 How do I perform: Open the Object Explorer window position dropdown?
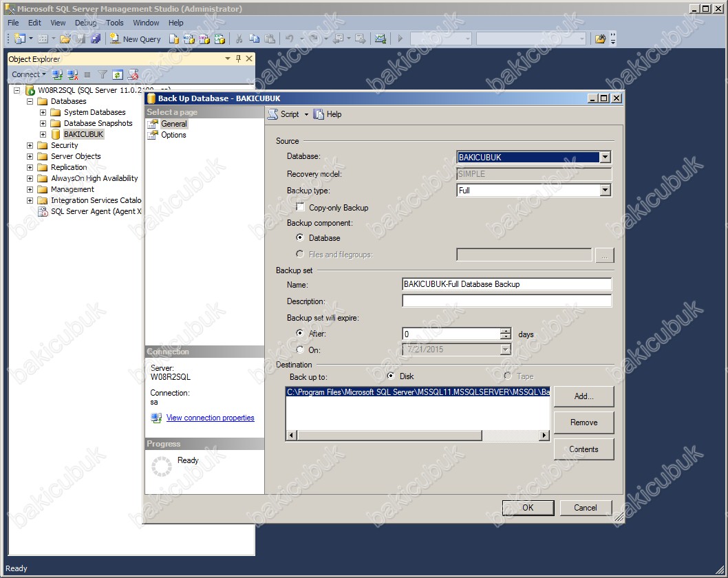(228, 58)
